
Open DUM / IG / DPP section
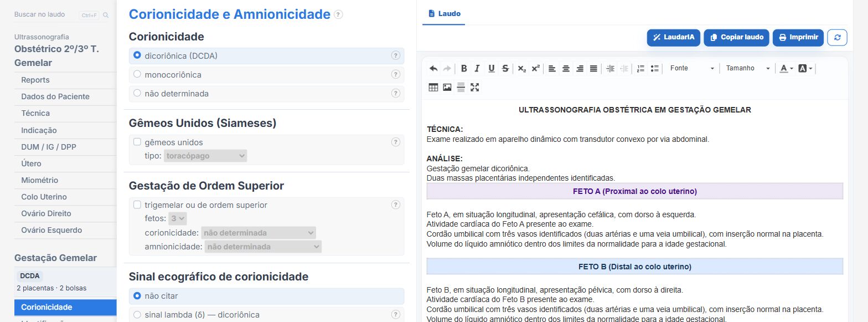click(65, 147)
